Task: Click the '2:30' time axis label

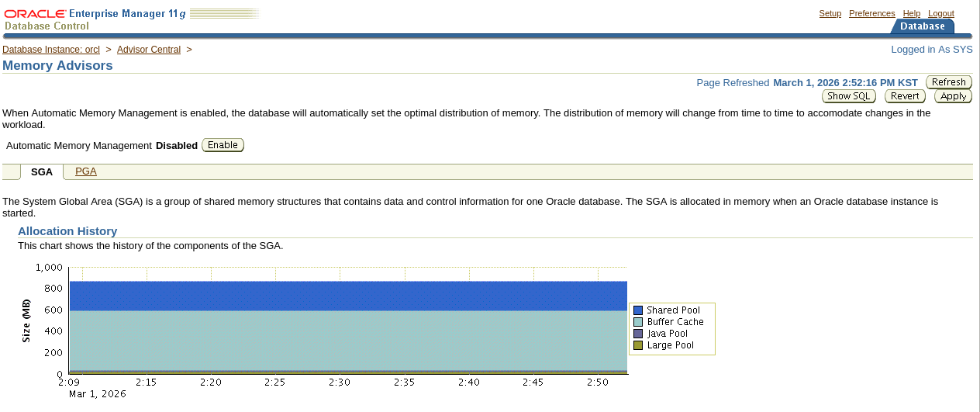Action: coord(340,383)
